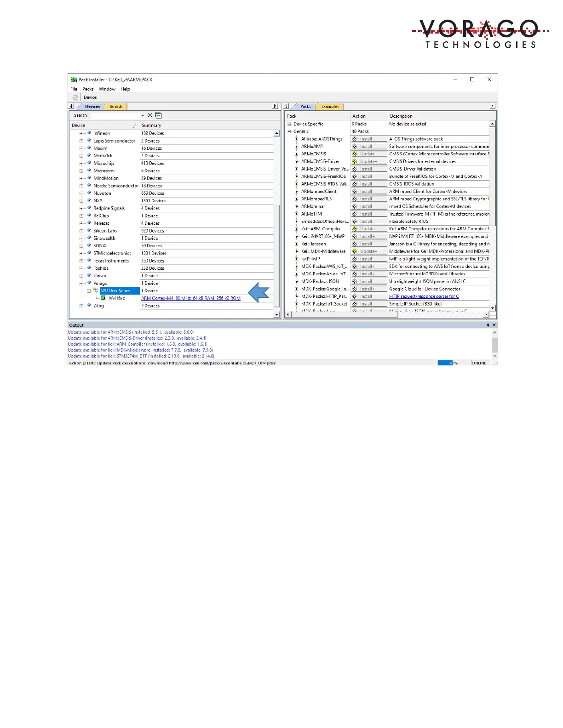Click Update+ button for ARM::CMSIS-Driver

coord(369,161)
